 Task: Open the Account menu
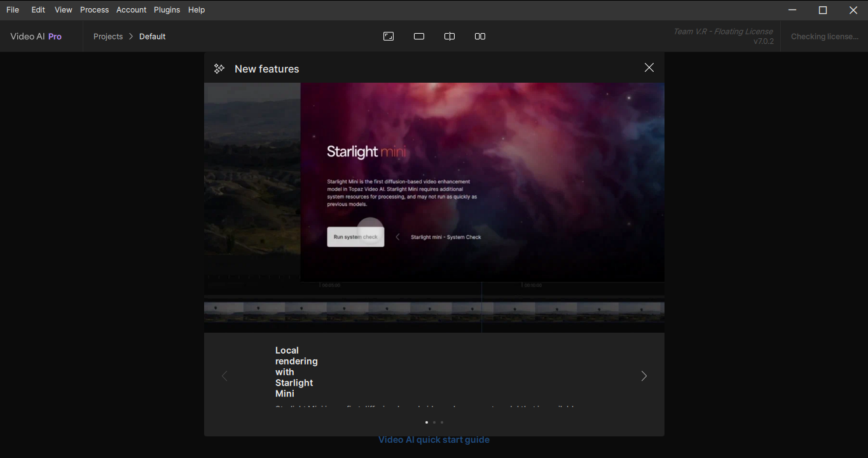[131, 10]
